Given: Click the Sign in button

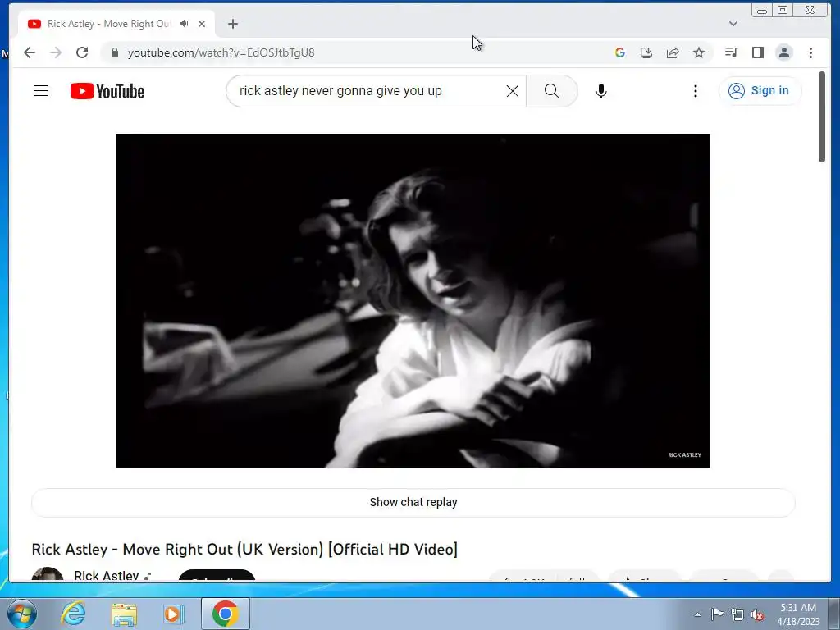Looking at the screenshot, I should pos(760,90).
